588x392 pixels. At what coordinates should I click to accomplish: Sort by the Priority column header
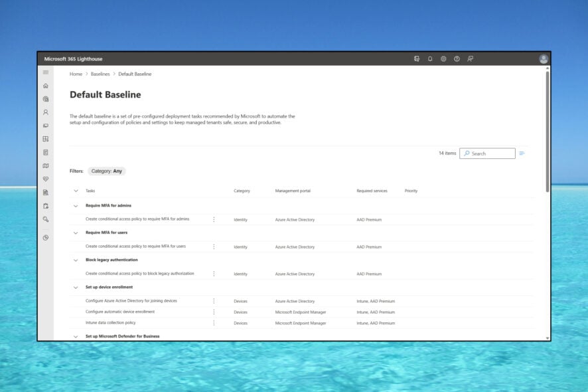point(411,191)
